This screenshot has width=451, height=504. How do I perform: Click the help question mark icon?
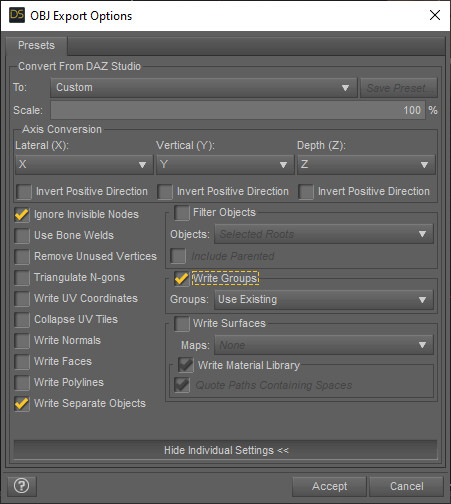[x=22, y=486]
